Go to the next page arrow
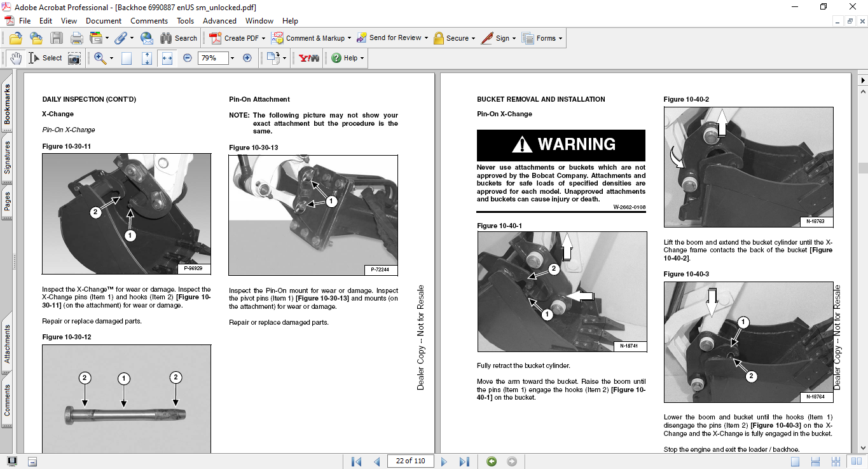Screen dimensions: 868x469 click(444, 461)
